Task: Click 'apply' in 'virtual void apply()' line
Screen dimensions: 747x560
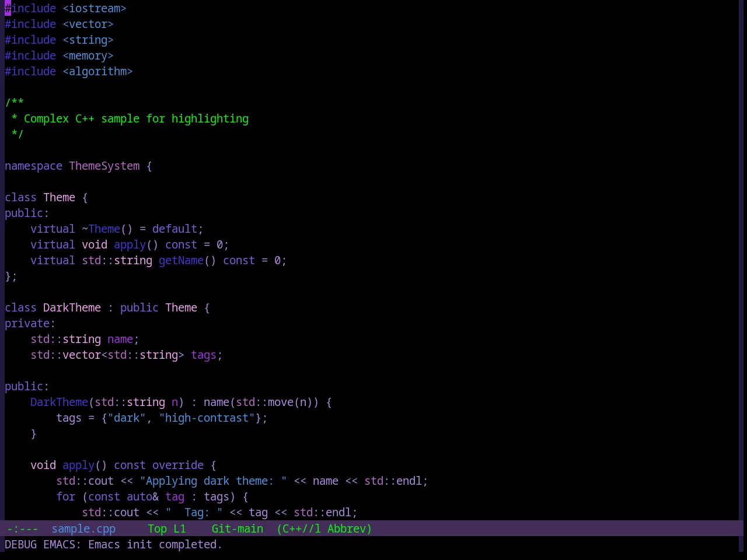Action: coord(130,244)
